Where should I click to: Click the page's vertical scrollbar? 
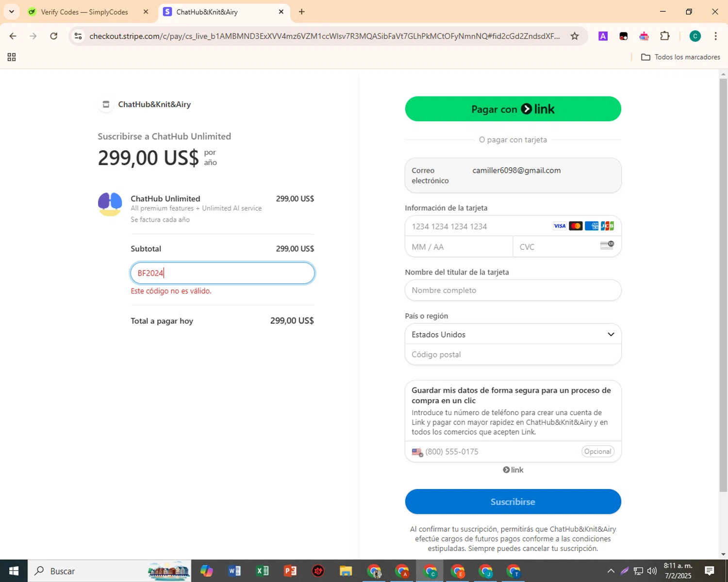click(723, 285)
